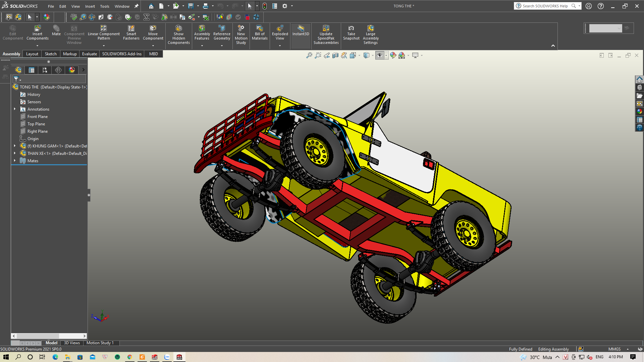Switch to the Layout tab
644x362 pixels.
click(32, 54)
